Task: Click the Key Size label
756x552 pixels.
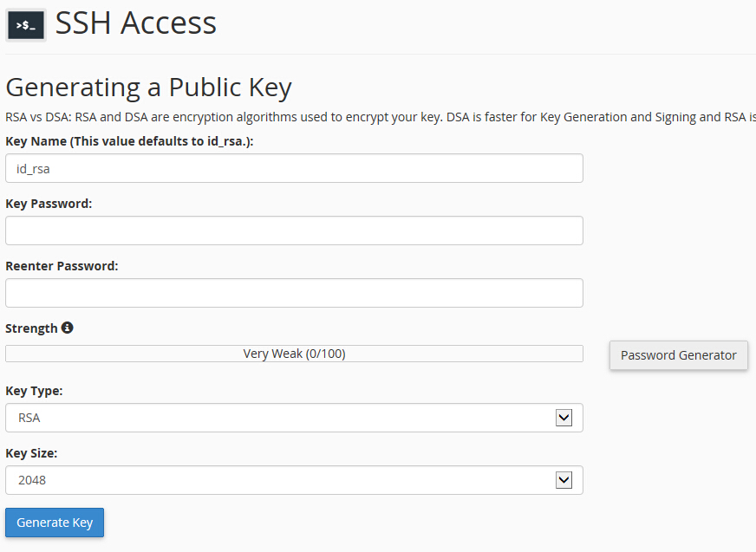Action: click(x=31, y=453)
